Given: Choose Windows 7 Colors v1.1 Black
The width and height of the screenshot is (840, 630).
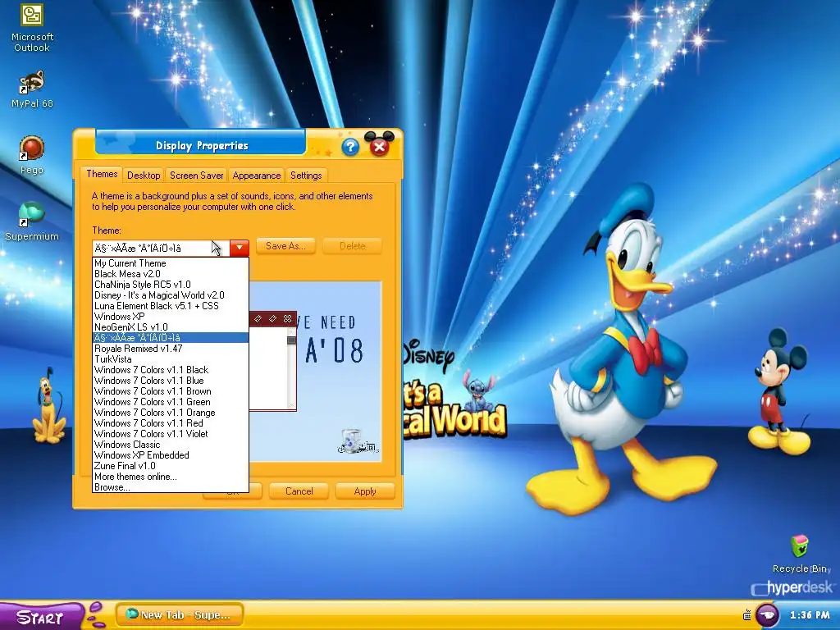Looking at the screenshot, I should [171, 370].
